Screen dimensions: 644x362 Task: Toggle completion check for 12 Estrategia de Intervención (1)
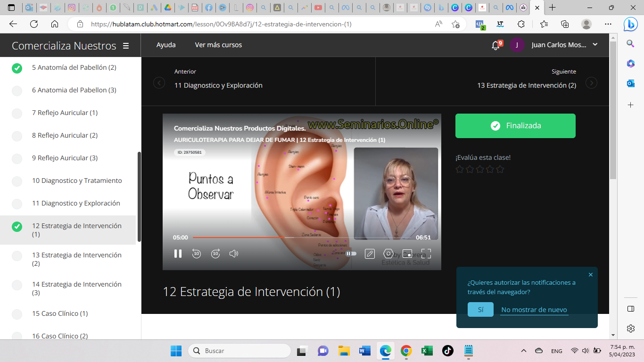point(17,227)
